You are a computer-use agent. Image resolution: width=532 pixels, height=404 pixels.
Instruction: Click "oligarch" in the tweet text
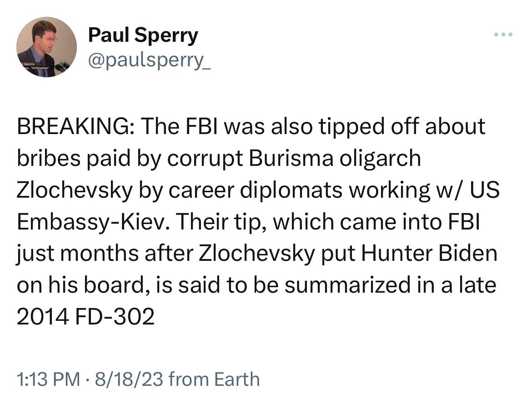380,159
